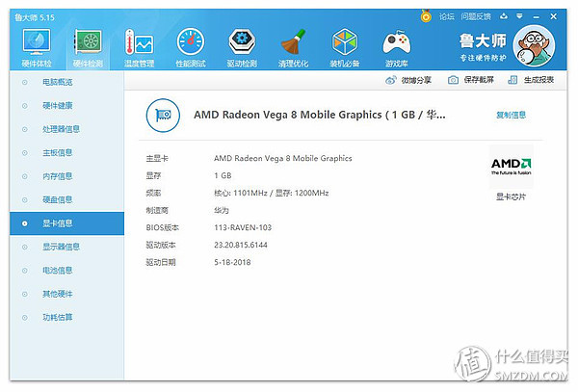Select 硬件健康 in sidebar

tap(57, 106)
